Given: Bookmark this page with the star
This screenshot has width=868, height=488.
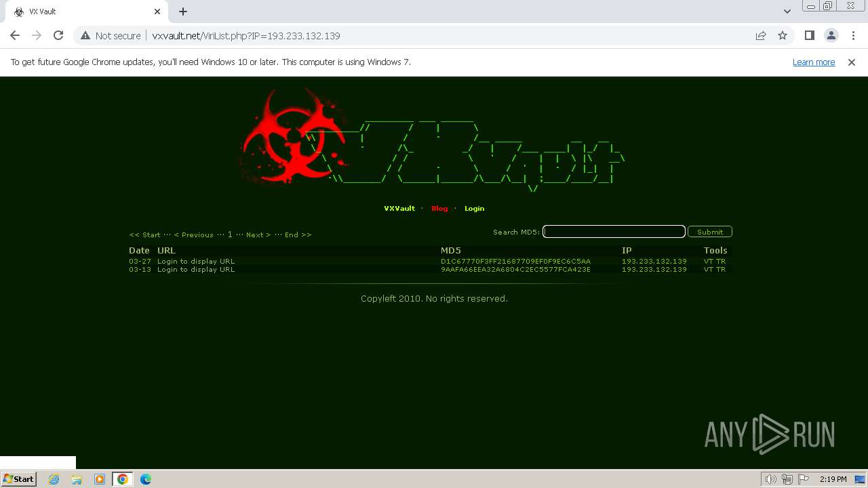Looking at the screenshot, I should pos(783,35).
